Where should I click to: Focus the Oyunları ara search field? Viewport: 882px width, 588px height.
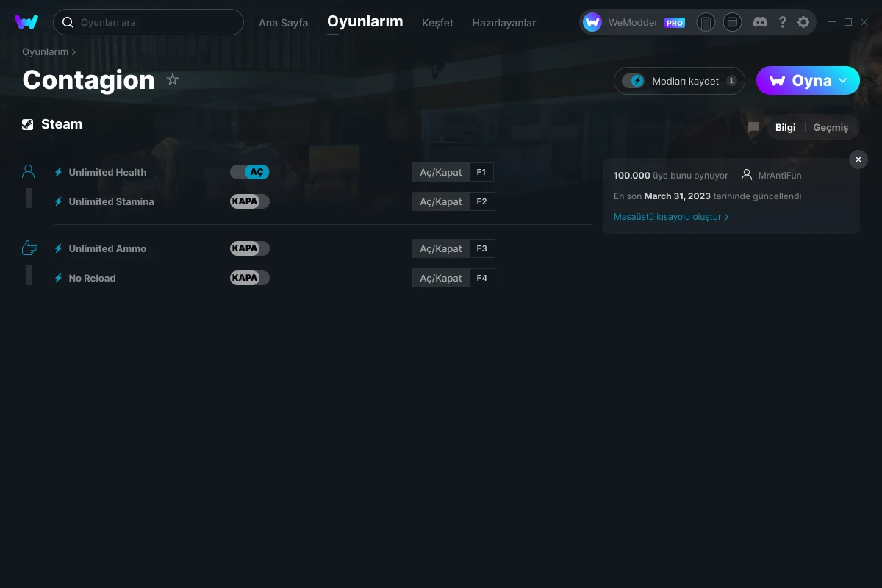(x=148, y=22)
